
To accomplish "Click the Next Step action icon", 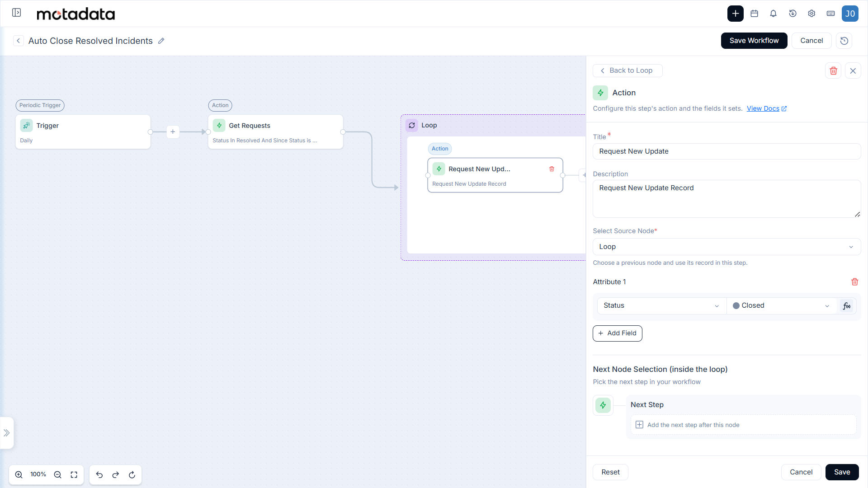I will pyautogui.click(x=603, y=405).
